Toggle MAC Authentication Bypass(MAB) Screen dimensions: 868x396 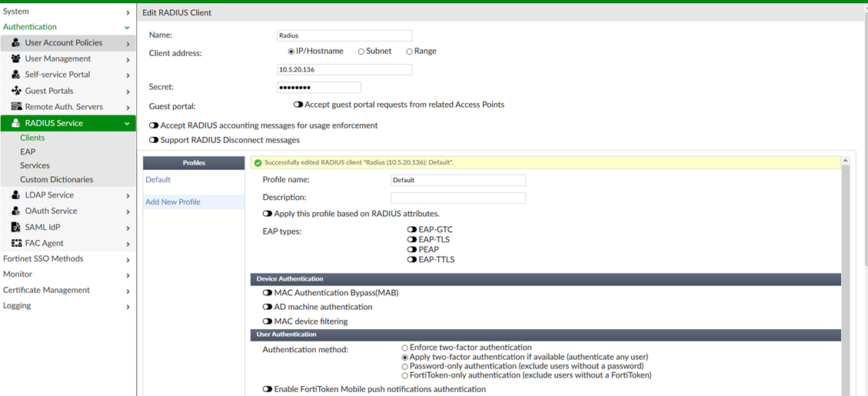[268, 293]
